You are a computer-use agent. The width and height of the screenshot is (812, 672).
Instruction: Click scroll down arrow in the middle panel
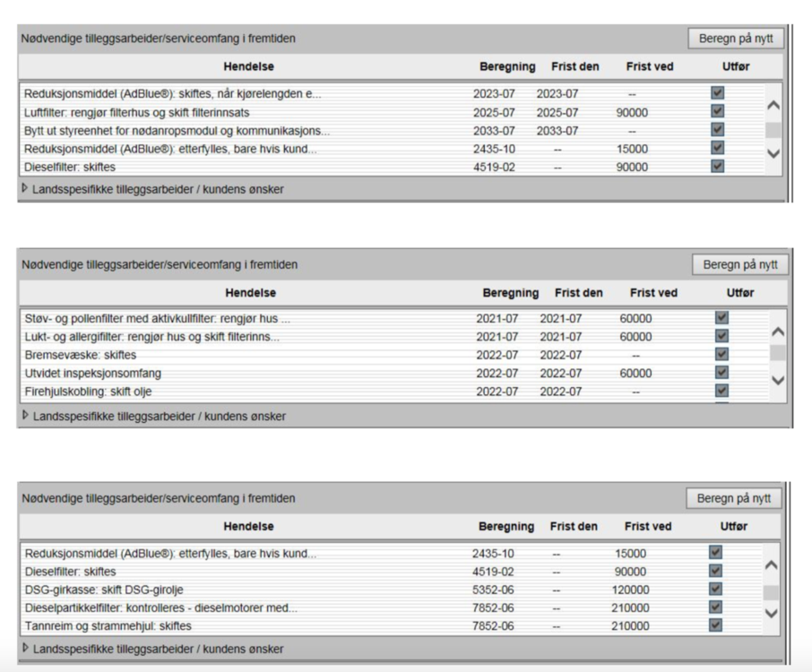click(777, 380)
